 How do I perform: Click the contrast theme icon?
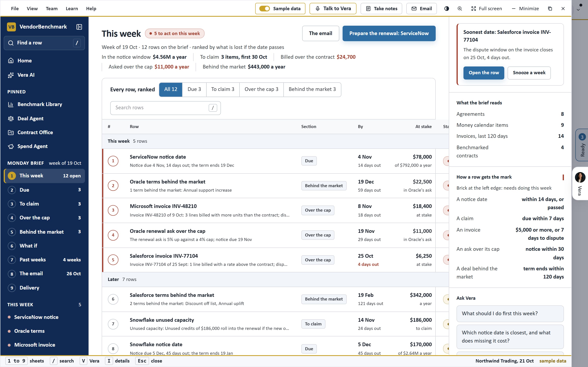tap(447, 9)
